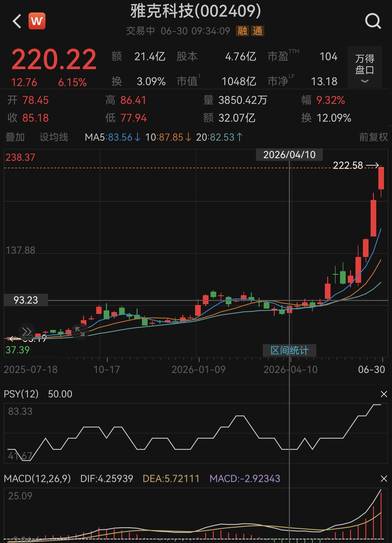Viewport: 392px width, 543px height.
Task: Tap the 6.15% change percentage
Action: coord(72,82)
